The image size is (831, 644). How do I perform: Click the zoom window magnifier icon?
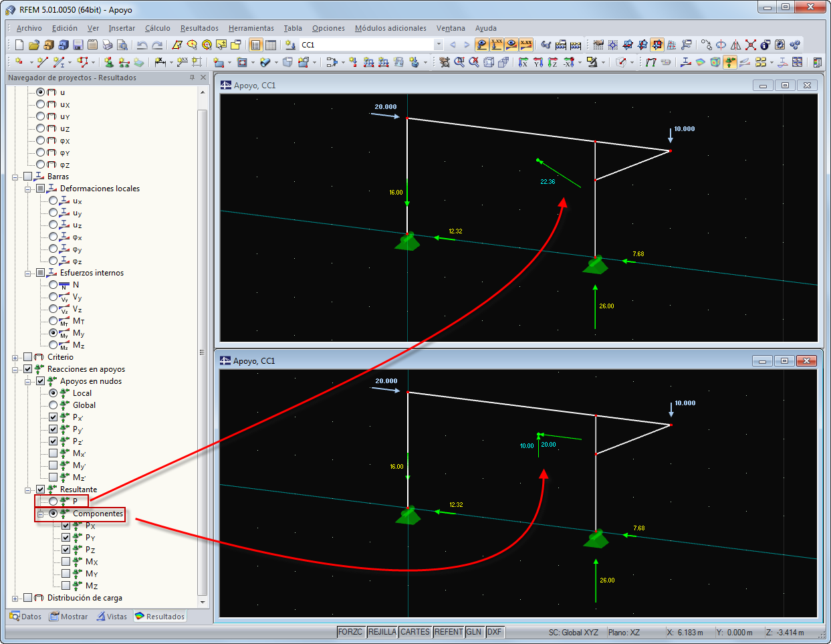[x=459, y=62]
